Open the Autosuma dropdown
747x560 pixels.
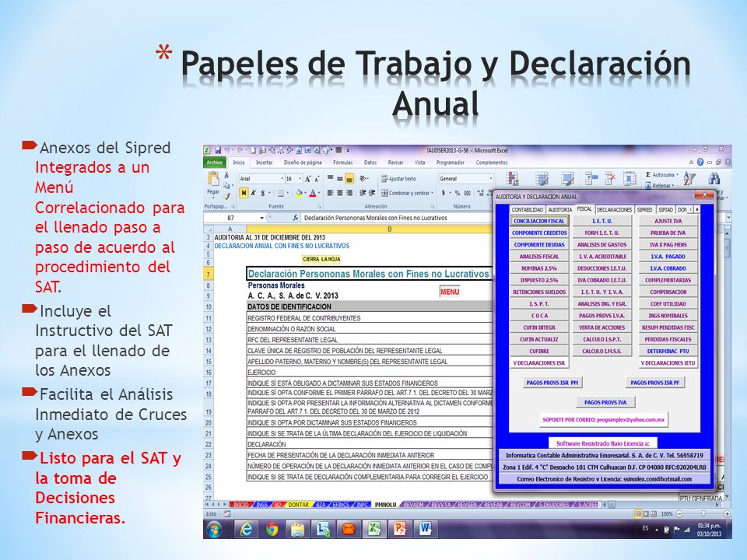pos(678,175)
